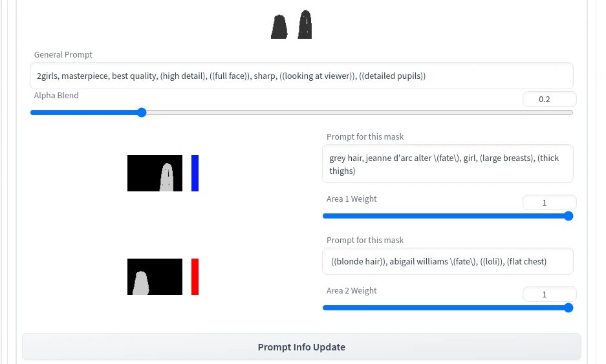The width and height of the screenshot is (606, 364).
Task: Click the Alpha Blend slider handle
Action: [142, 112]
